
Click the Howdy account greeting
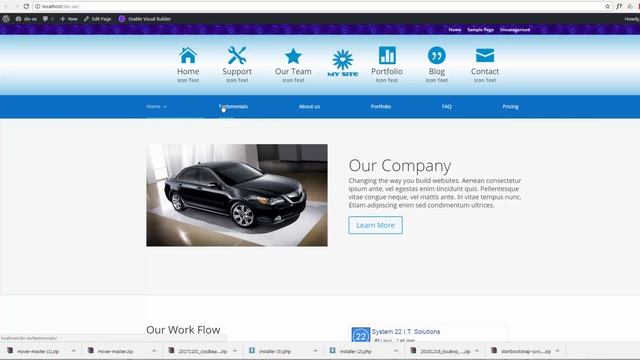[632, 19]
